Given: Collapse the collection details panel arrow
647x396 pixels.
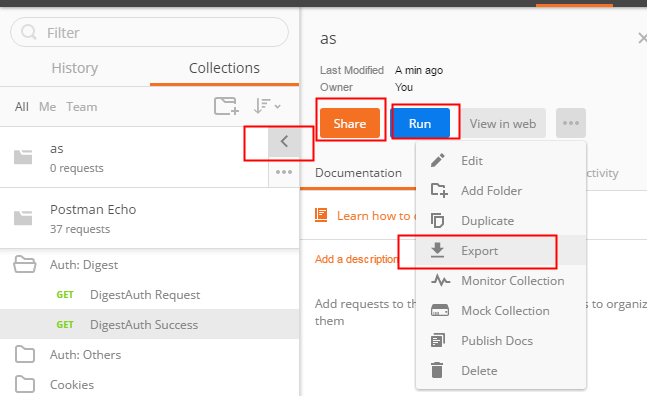Looking at the screenshot, I should (284, 142).
